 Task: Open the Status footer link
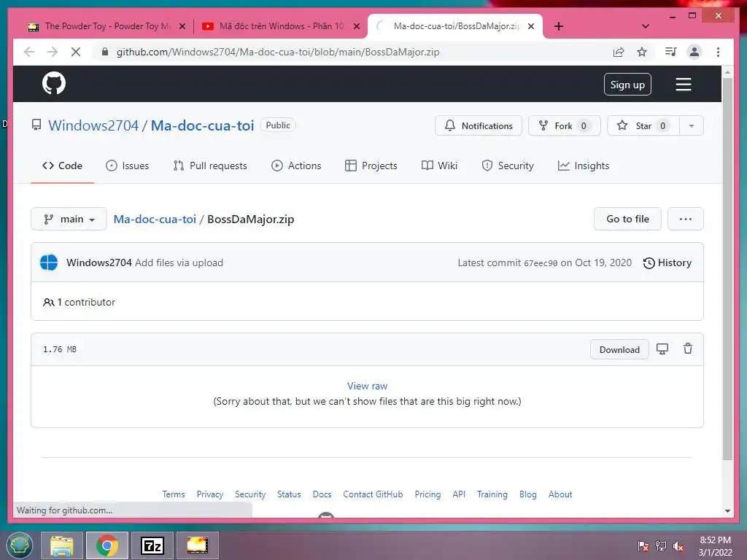coord(289,494)
